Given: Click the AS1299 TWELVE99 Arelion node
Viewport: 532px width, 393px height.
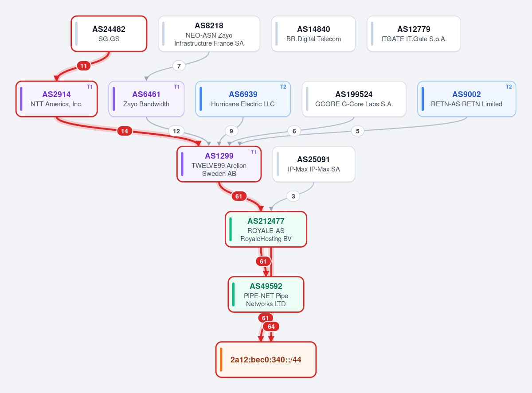Looking at the screenshot, I should [x=219, y=164].
